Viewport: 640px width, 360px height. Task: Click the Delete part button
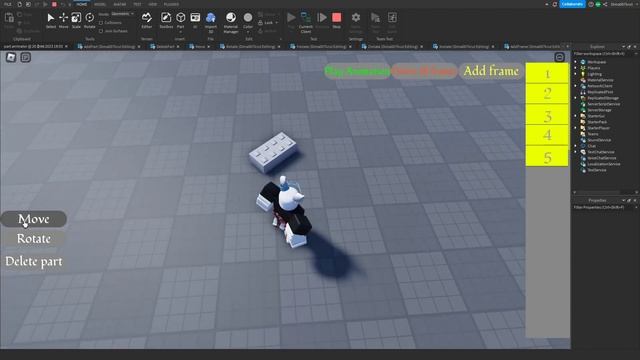click(33, 261)
